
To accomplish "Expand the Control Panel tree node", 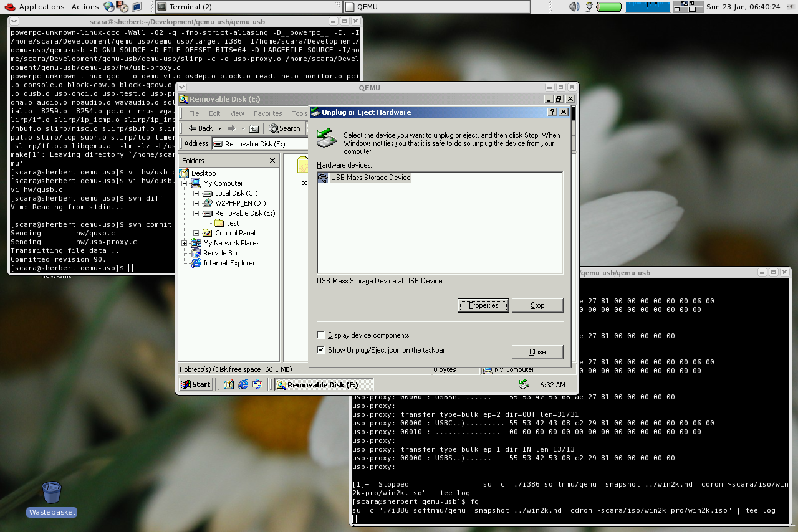I will pos(196,233).
